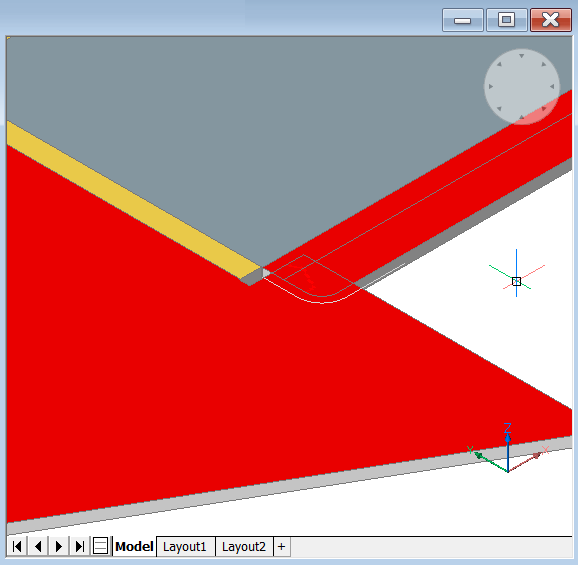The image size is (578, 565).
Task: Maximize the drawing viewport window
Action: pyautogui.click(x=506, y=20)
